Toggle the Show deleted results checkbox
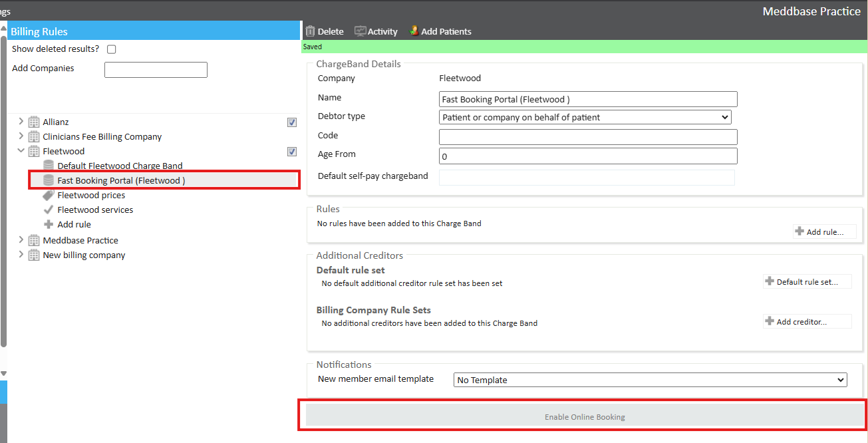Viewport: 868px width, 443px height. (x=112, y=49)
